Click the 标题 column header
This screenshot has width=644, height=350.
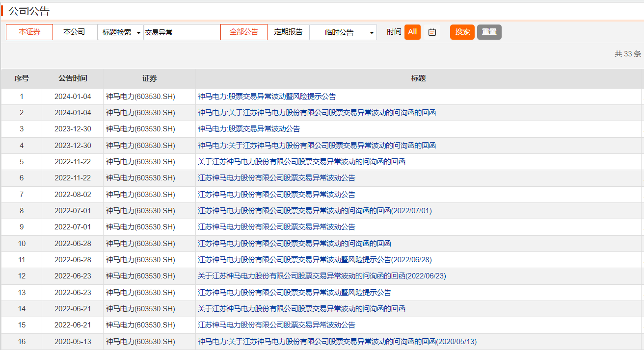pos(418,78)
